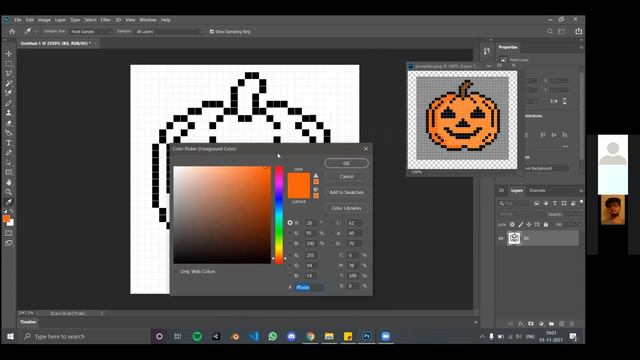The height and width of the screenshot is (360, 640).
Task: Select the Type tool
Action: (9, 143)
